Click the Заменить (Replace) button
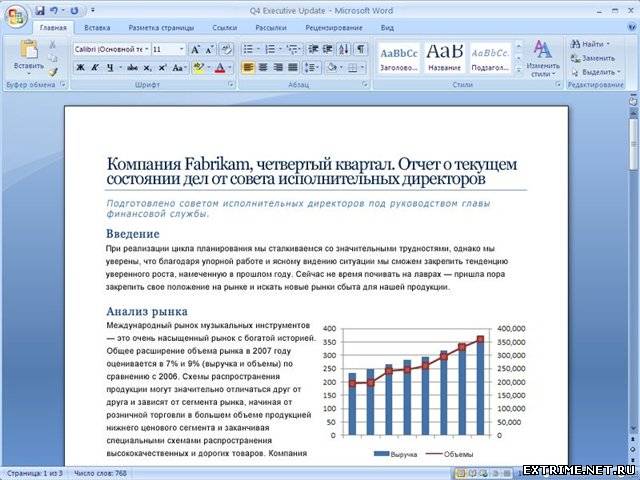This screenshot has height=480, width=640. [593, 58]
